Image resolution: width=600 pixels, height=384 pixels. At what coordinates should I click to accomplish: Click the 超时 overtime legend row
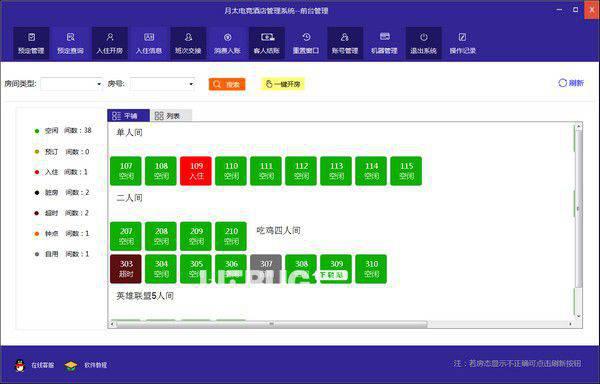pyautogui.click(x=61, y=213)
